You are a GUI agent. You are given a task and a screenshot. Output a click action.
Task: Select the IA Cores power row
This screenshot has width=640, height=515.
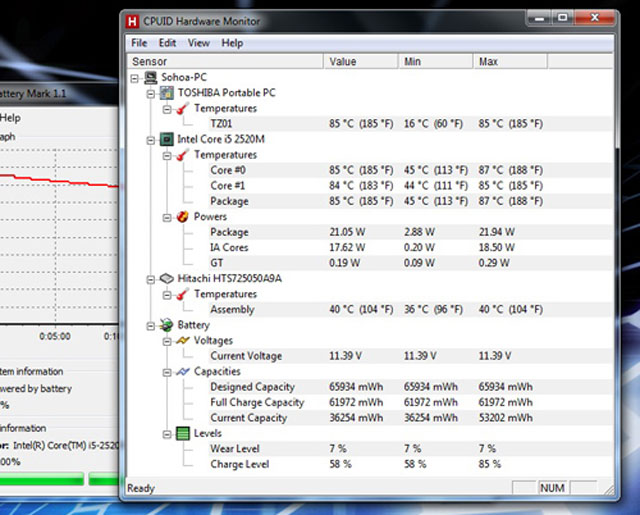409,248
